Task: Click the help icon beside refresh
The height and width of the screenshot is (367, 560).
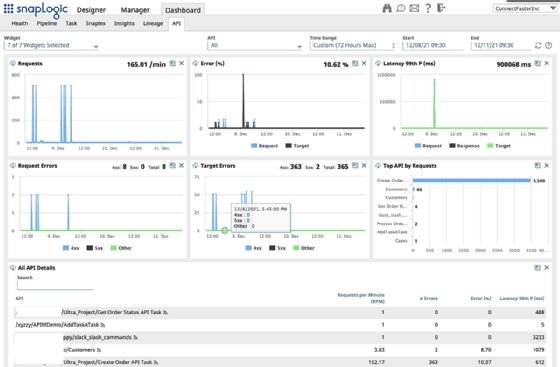Action: pyautogui.click(x=549, y=45)
